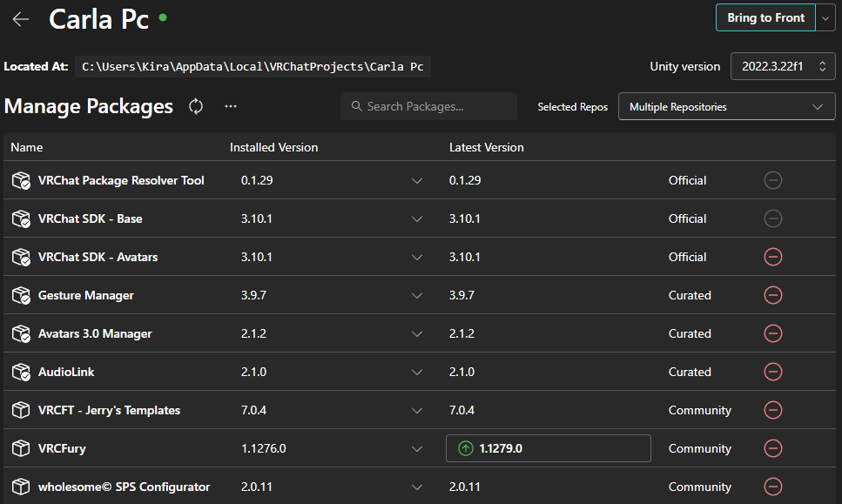Click the VRCFury package icon

[21, 448]
